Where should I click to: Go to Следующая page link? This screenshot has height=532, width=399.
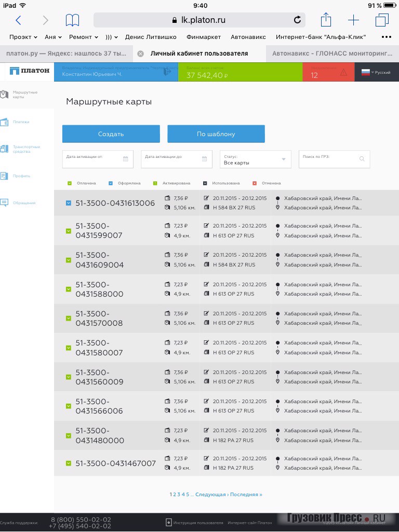coord(212,495)
